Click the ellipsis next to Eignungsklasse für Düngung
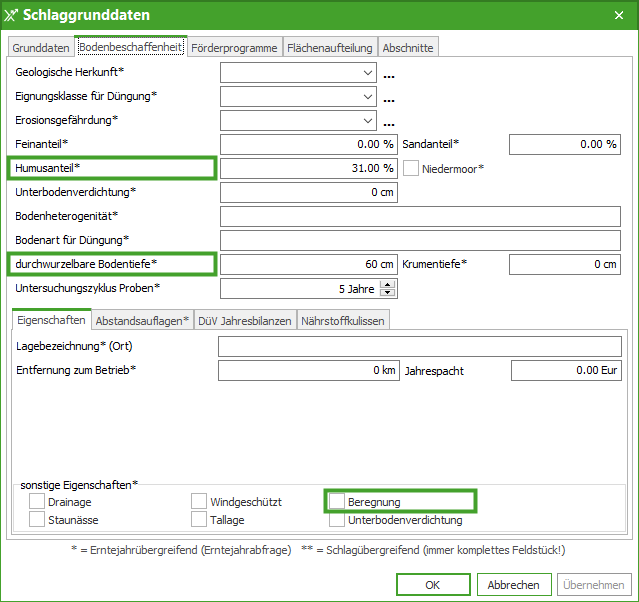Viewport: 639px width, 602px height. coord(389,98)
